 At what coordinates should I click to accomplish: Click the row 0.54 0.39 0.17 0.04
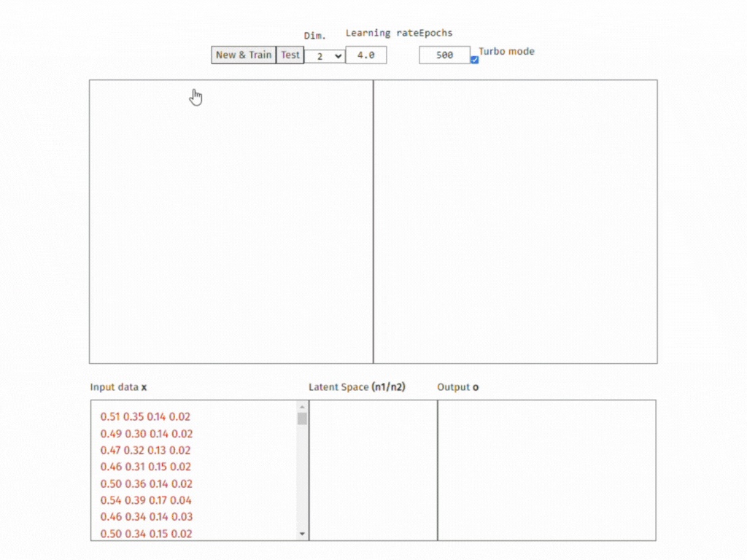146,500
